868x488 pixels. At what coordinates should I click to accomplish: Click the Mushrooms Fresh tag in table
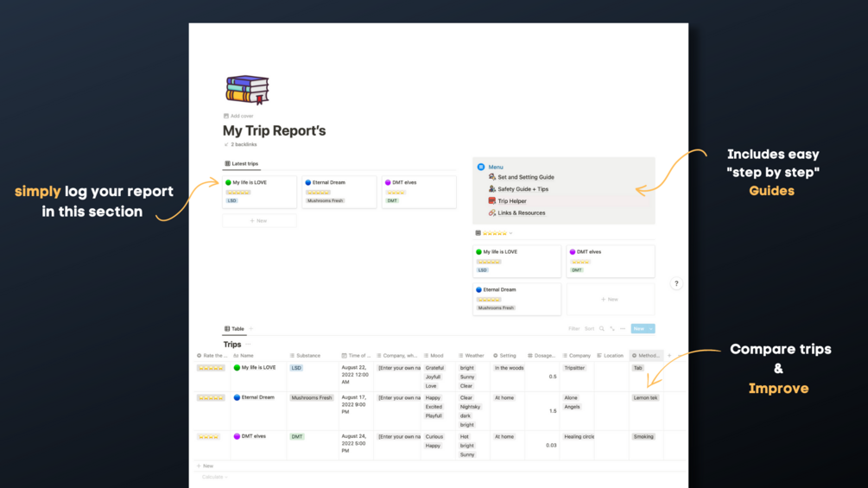(x=312, y=398)
